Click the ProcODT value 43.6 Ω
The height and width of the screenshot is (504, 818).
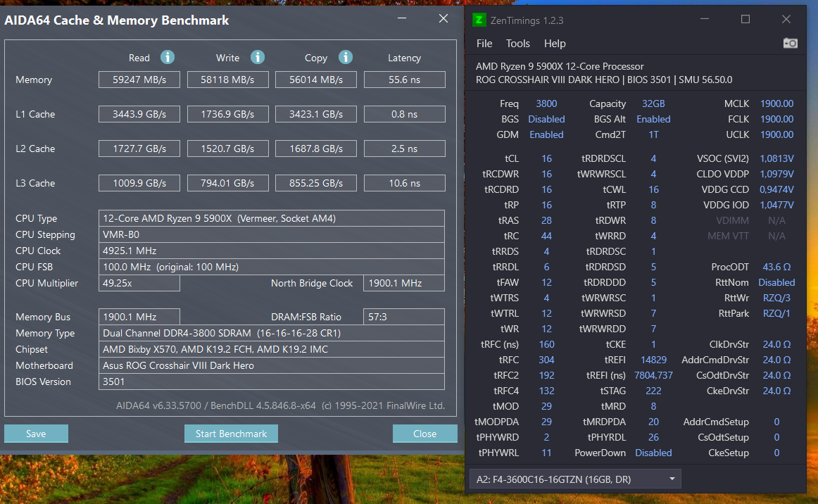tap(776, 267)
